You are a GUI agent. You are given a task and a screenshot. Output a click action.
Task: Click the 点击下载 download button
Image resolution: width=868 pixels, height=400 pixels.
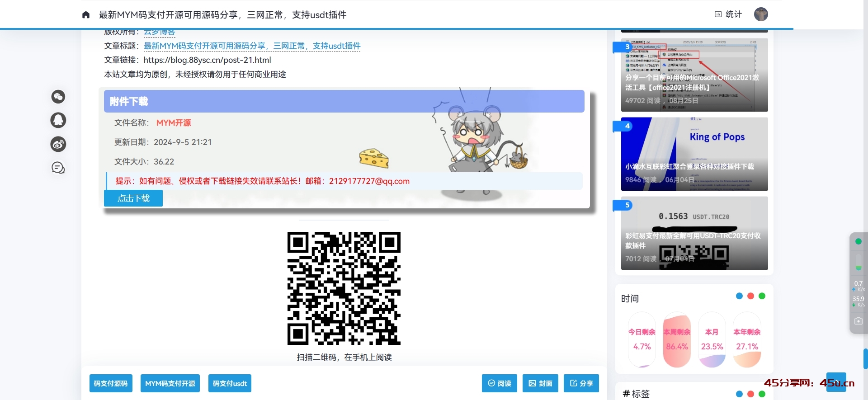point(133,198)
